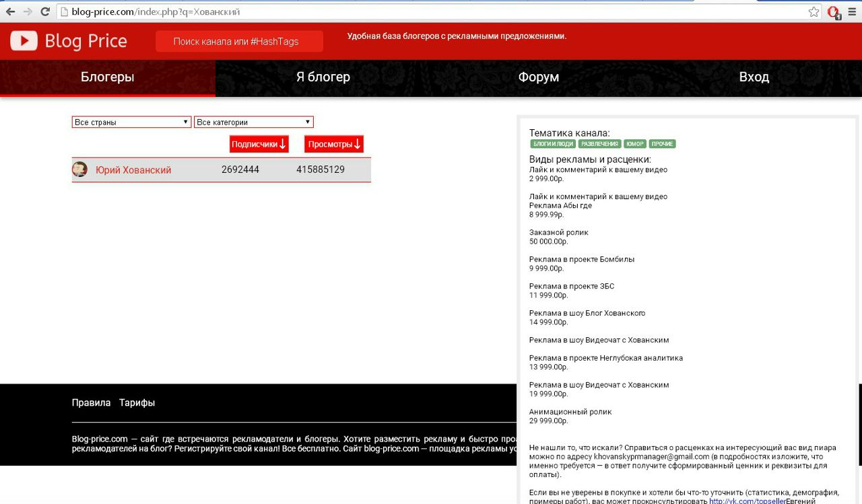862x504 pixels.
Task: Open the Вход login tab
Action: point(754,77)
